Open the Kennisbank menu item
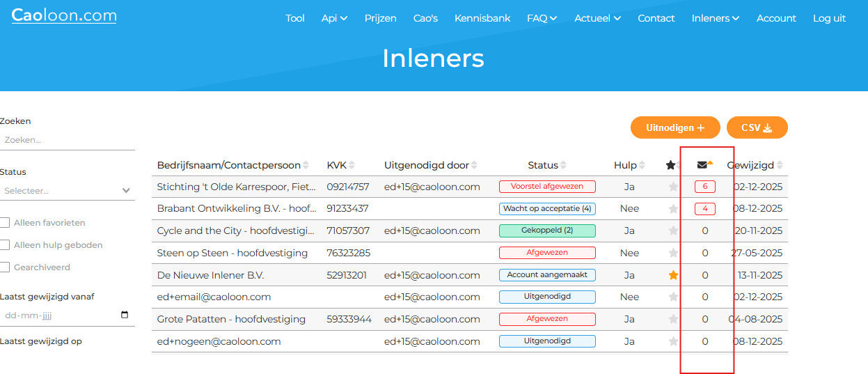 pyautogui.click(x=482, y=18)
